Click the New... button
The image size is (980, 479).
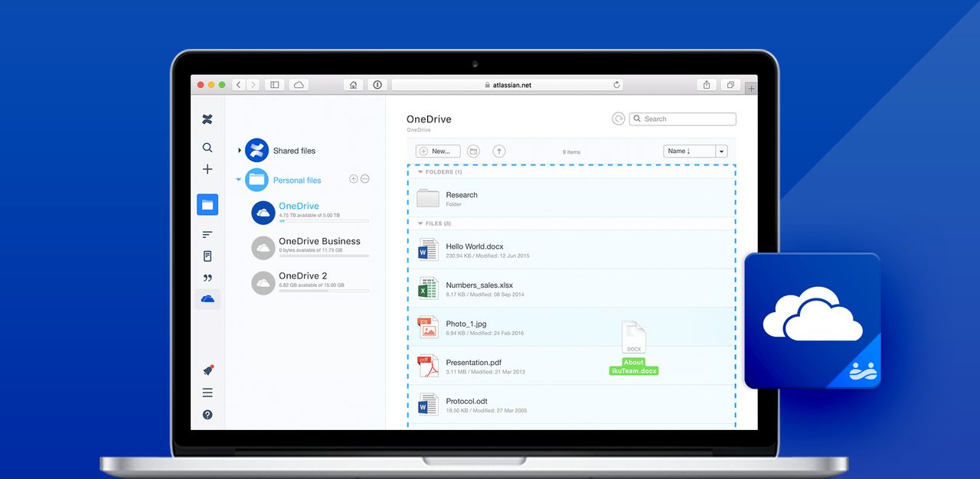[x=438, y=152]
